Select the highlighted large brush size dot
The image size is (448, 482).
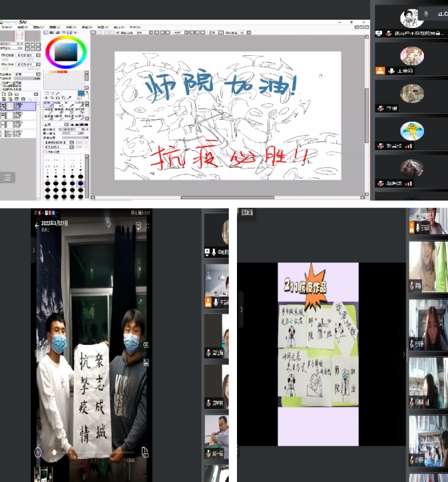point(80,183)
